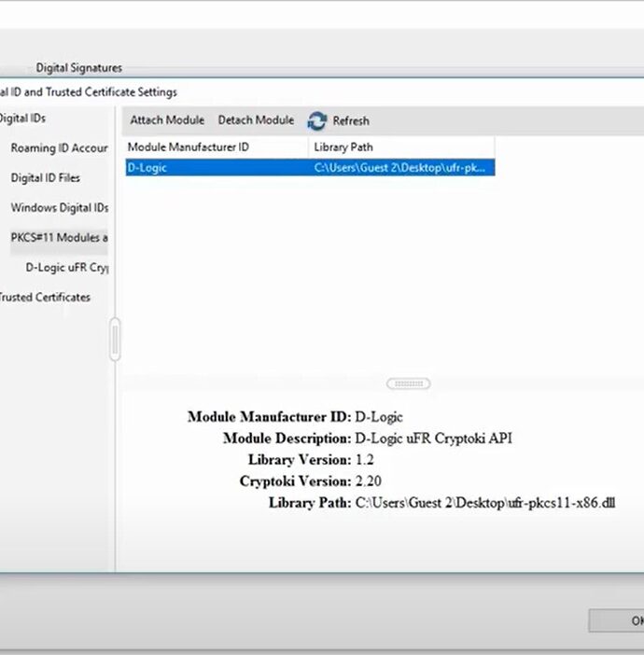Sort by Library Path column header
Viewport: 644px width, 655px height.
[x=402, y=147]
